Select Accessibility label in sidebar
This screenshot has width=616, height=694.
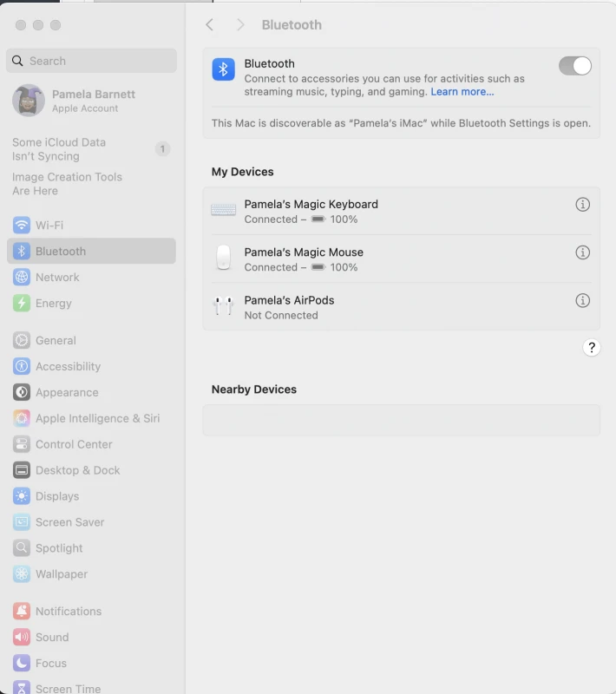pyautogui.click(x=69, y=366)
